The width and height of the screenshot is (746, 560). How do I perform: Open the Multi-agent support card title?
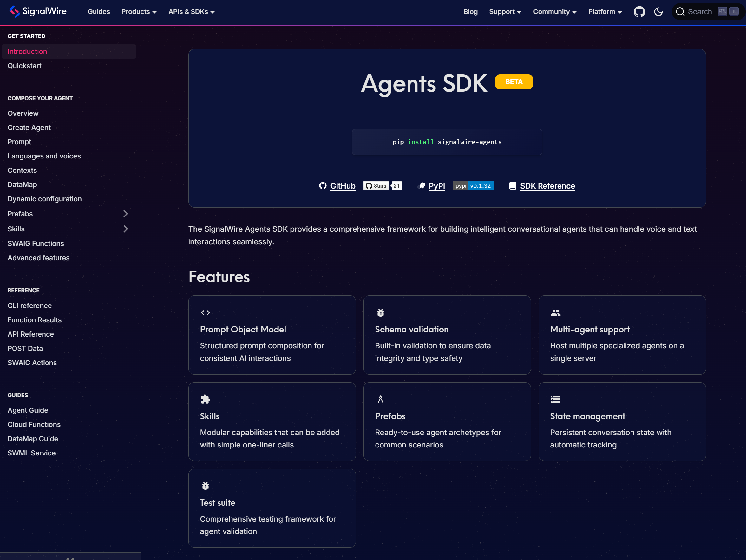(x=590, y=330)
